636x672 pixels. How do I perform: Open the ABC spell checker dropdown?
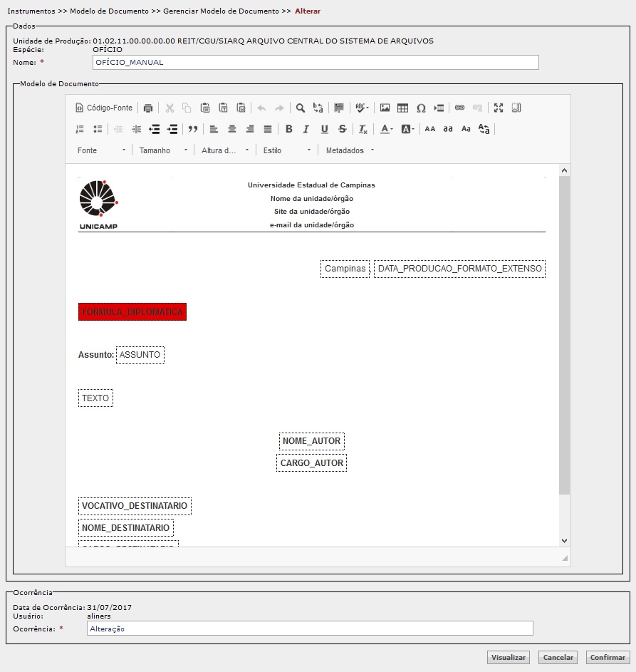point(362,108)
